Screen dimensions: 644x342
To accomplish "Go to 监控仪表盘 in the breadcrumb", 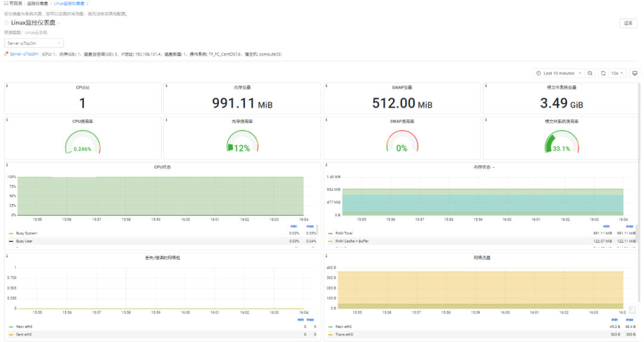I will (38, 4).
